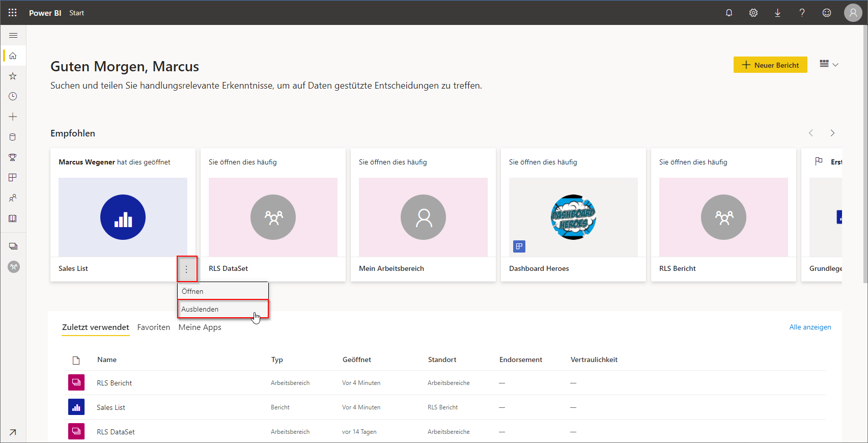Go to the previous recommended items arrow

pyautogui.click(x=811, y=133)
